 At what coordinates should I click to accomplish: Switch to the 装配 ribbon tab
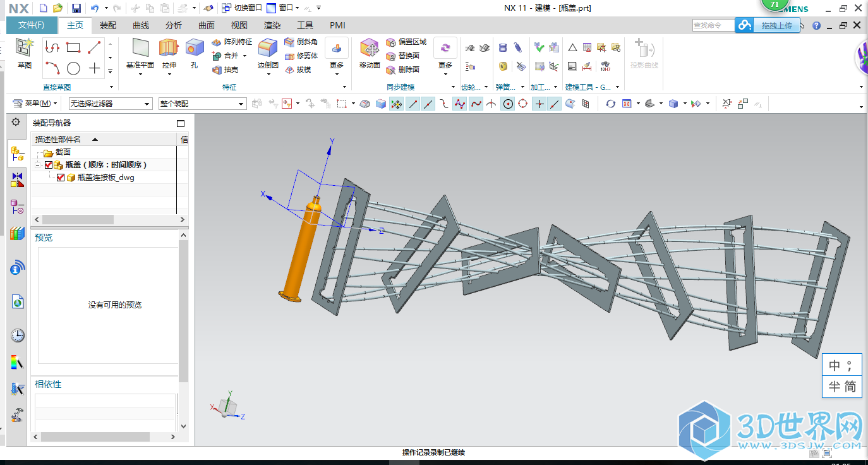pyautogui.click(x=108, y=25)
